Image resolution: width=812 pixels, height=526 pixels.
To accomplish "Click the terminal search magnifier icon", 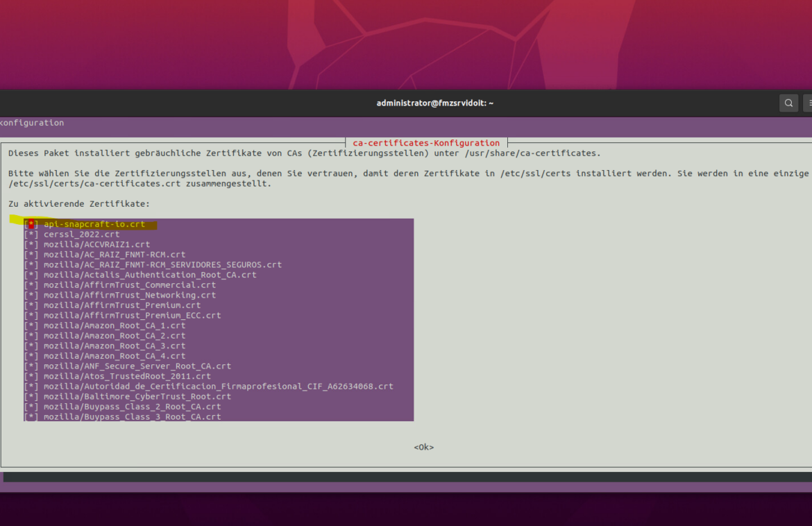I will [788, 103].
